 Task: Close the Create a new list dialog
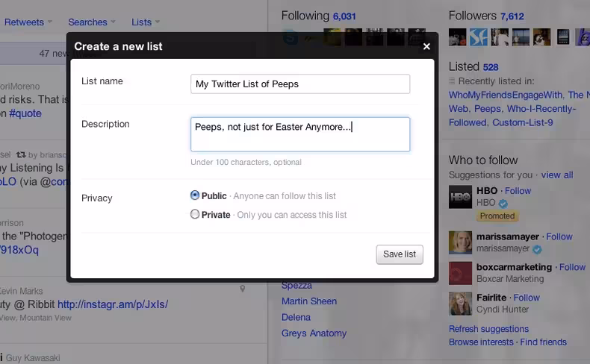click(x=426, y=46)
